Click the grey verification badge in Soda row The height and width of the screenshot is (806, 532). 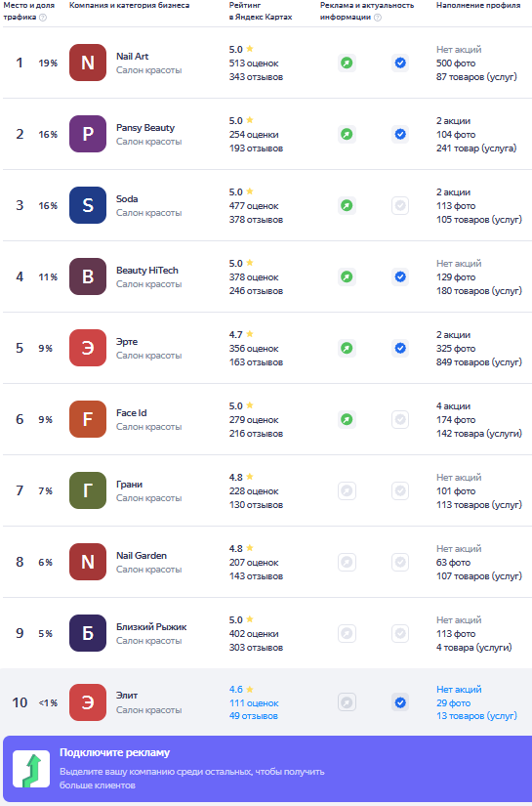click(400, 205)
